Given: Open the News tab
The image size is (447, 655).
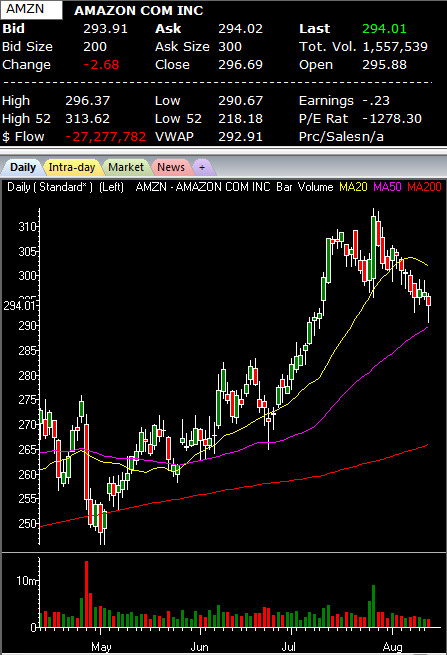Looking at the screenshot, I should click(171, 168).
